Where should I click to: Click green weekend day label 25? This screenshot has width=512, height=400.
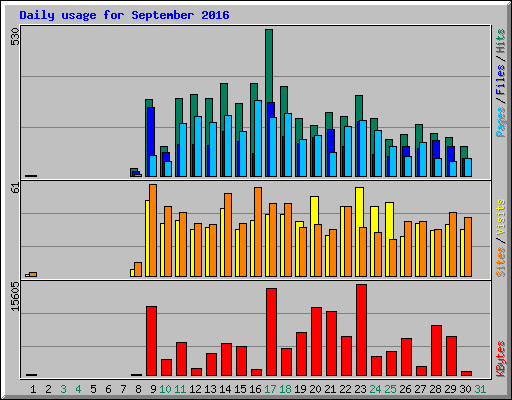[x=390, y=389]
